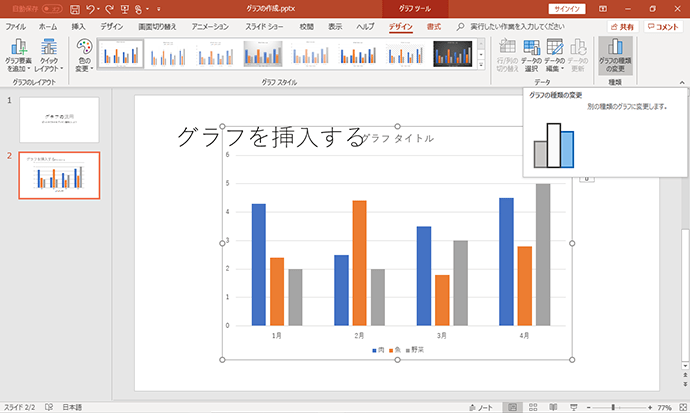Collapse the ribbon with the chevron

682,82
